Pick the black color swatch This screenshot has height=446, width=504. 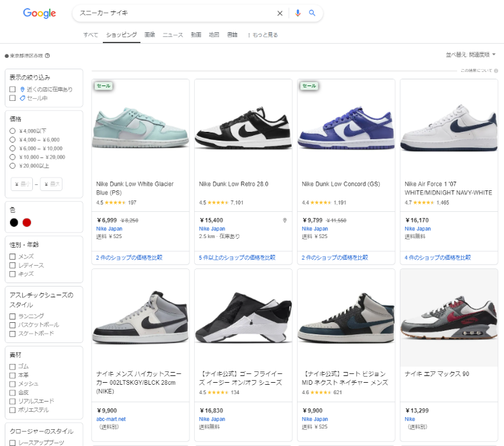pyautogui.click(x=14, y=223)
